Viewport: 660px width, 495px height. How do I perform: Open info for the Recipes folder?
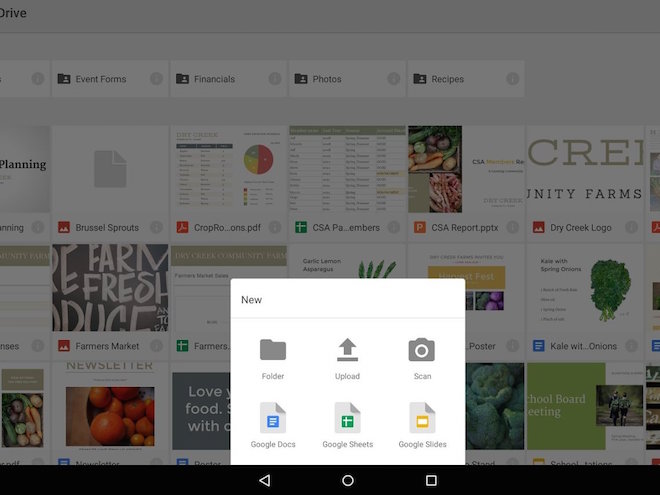click(x=512, y=79)
